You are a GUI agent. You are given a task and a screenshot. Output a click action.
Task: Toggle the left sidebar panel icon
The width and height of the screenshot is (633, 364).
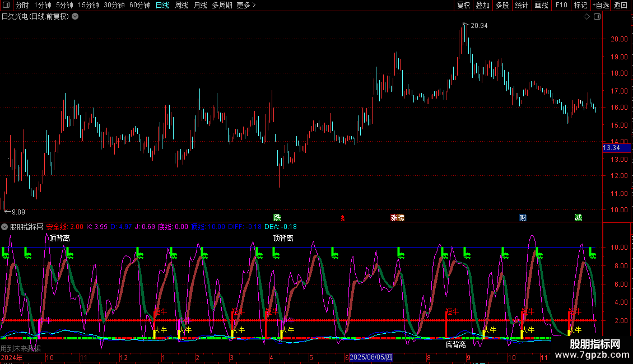pyautogui.click(x=7, y=5)
